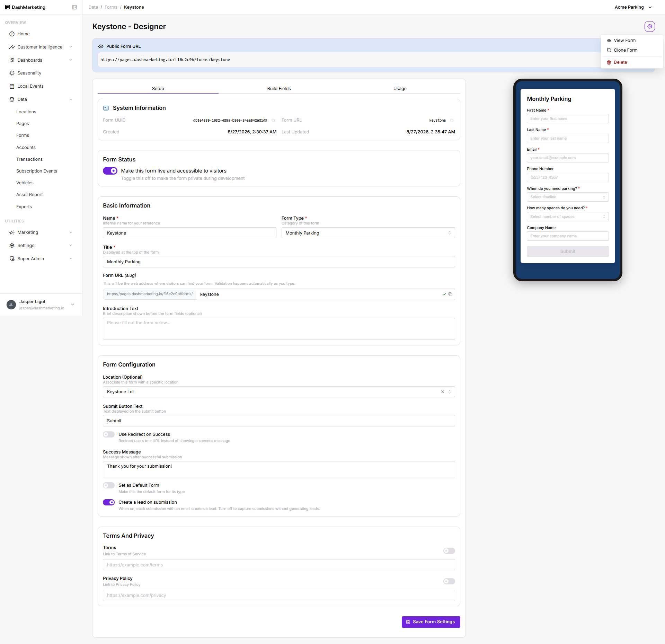This screenshot has width=665, height=644.
Task: Copy the form slug URL
Action: [x=450, y=294]
